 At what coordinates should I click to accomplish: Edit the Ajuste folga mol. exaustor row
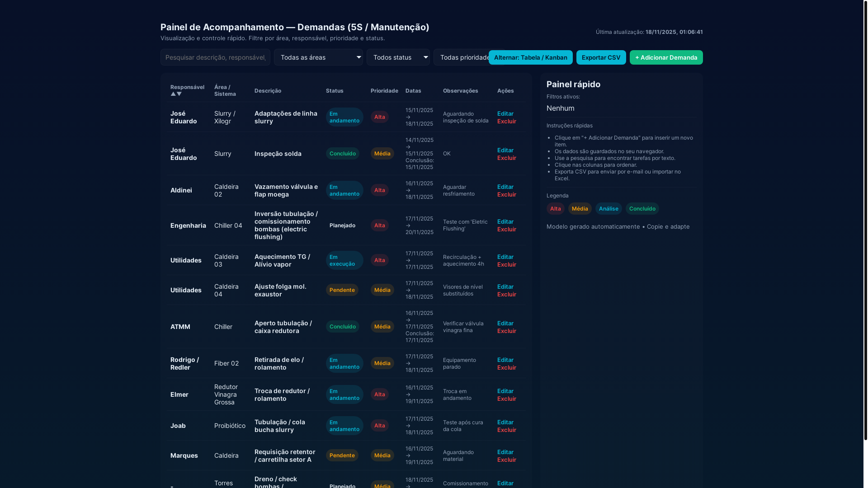coord(505,286)
